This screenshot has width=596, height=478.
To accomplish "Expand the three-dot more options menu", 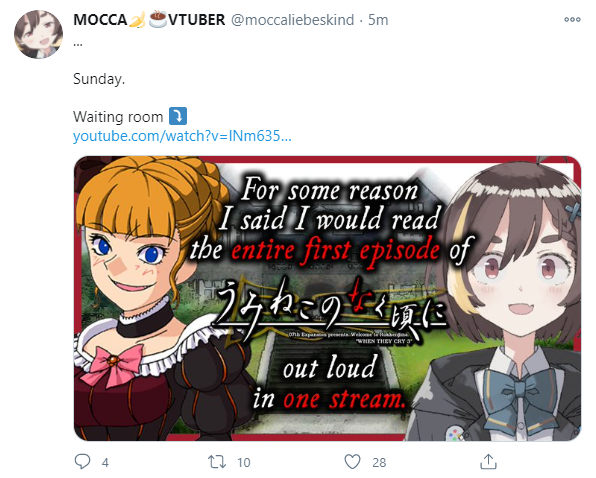I will click(572, 19).
